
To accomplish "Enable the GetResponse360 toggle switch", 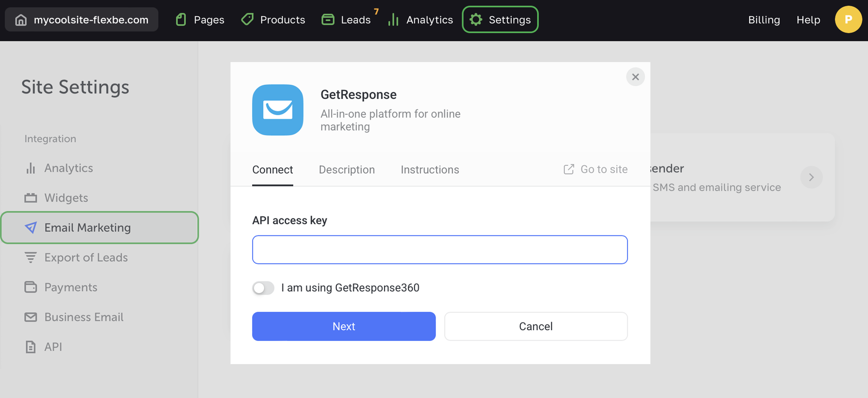I will coord(263,288).
